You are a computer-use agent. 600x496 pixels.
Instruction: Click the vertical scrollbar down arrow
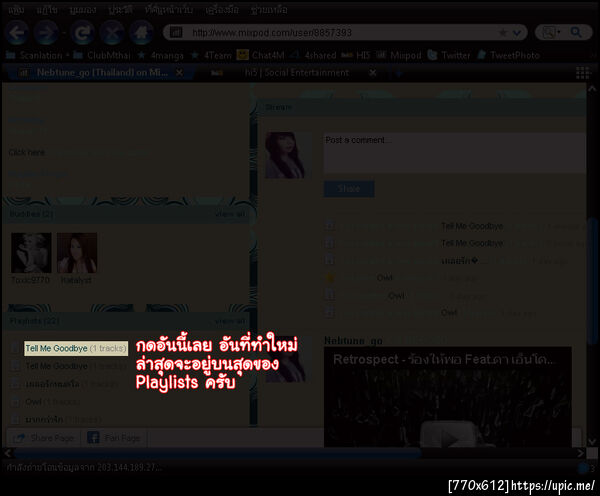[592, 441]
